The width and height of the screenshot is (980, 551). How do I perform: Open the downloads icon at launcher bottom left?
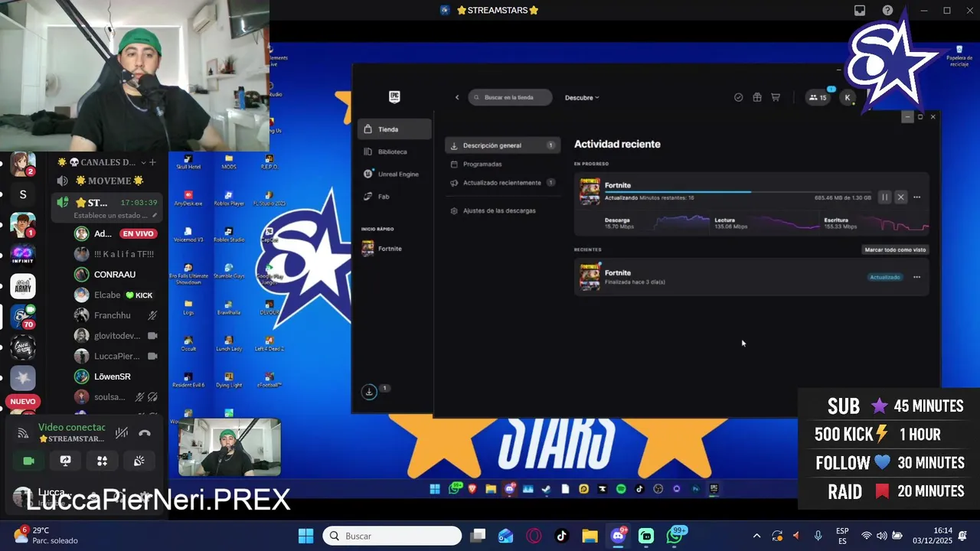[x=369, y=391]
